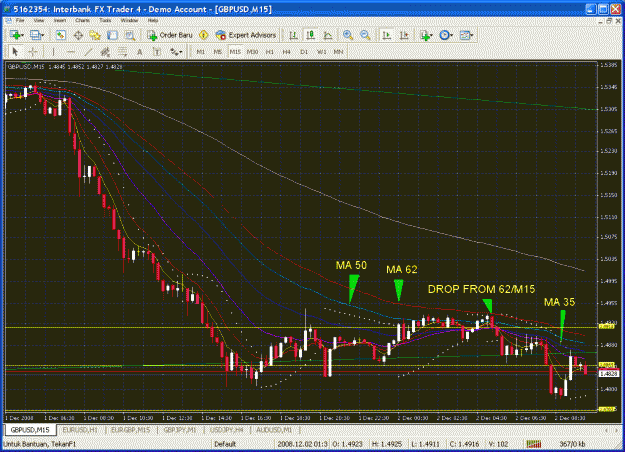Open the Templates dropdown arrow
Image resolution: width=625 pixels, height=452 pixels.
click(x=472, y=35)
